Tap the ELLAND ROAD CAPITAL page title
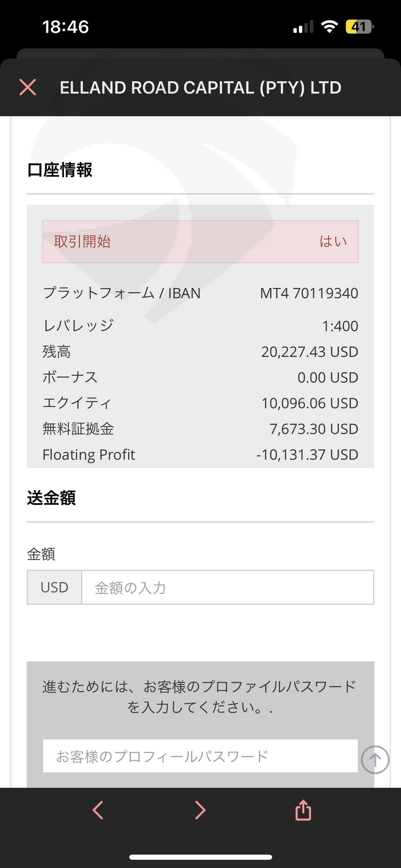This screenshot has height=868, width=401. coord(200,87)
